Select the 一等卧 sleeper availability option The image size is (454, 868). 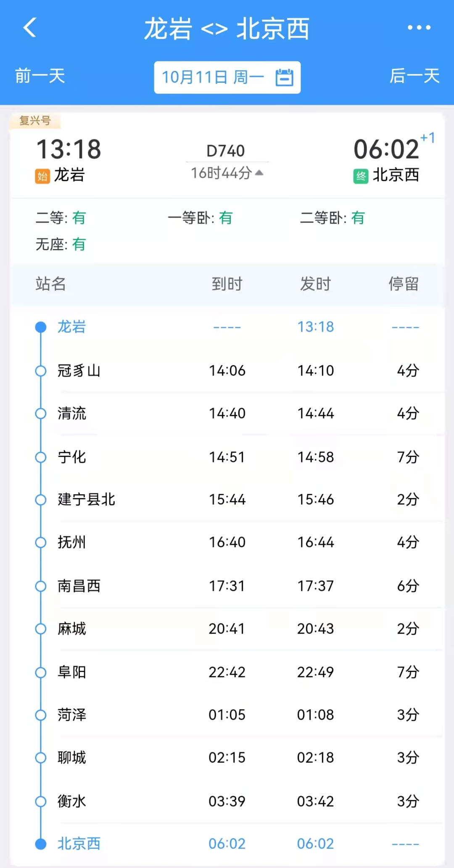[200, 218]
